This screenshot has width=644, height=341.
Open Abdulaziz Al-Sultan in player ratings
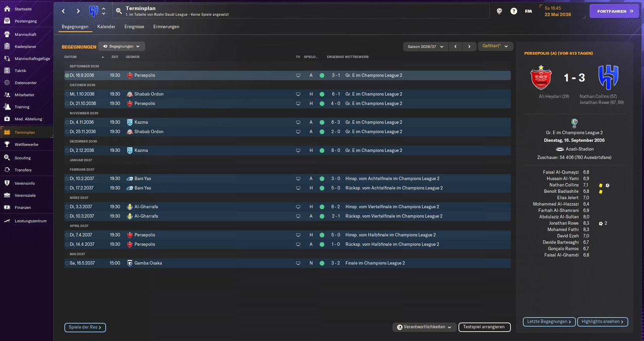559,217
